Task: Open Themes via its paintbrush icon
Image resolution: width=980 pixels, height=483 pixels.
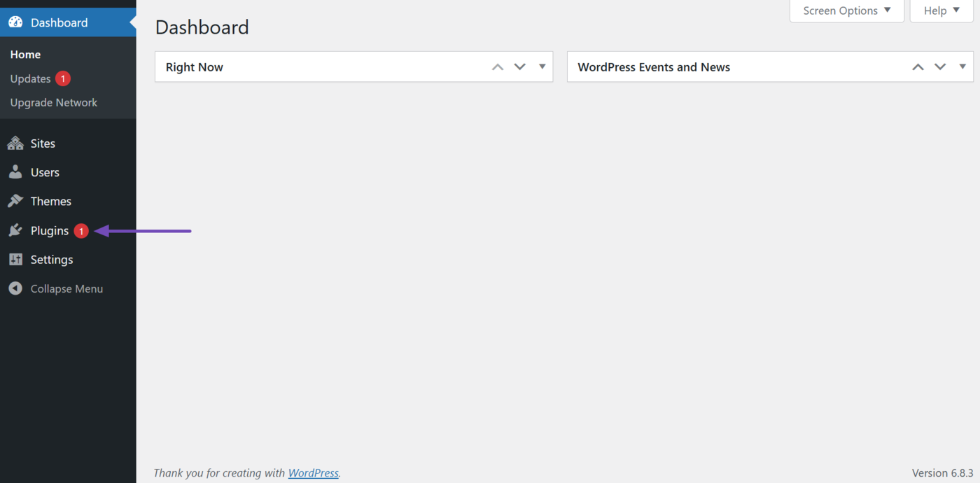Action: coord(15,201)
